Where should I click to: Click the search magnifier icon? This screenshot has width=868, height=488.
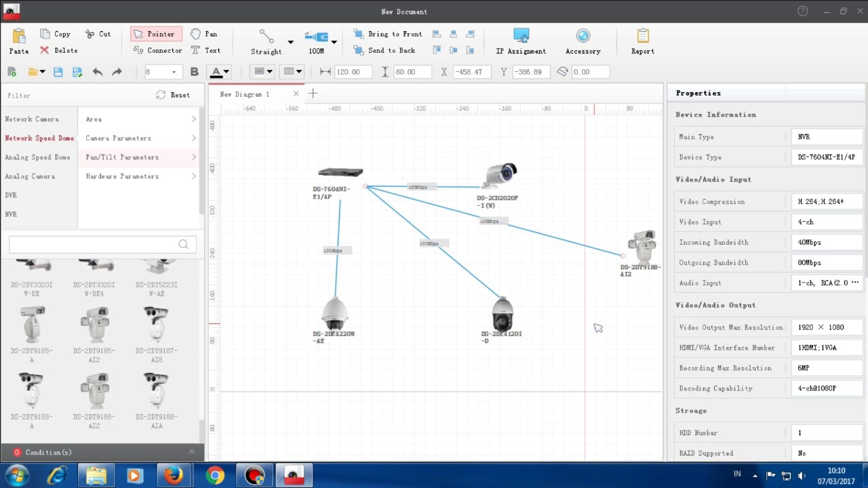click(x=184, y=244)
